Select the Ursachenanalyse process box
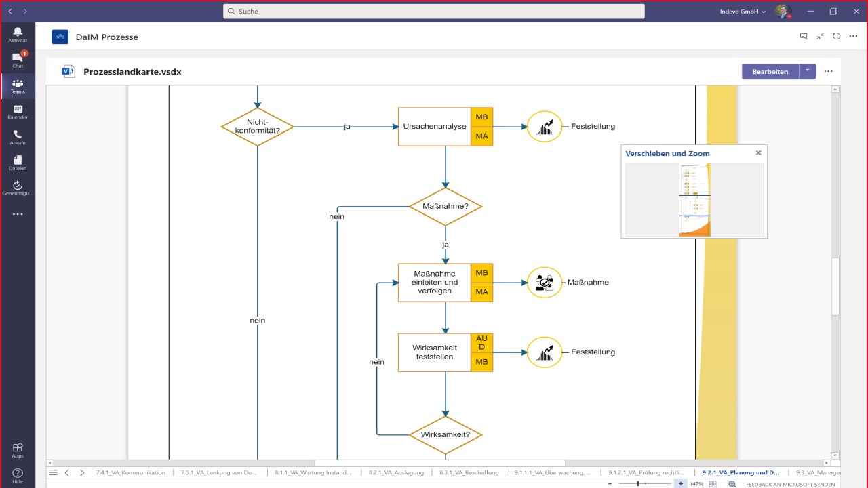This screenshot has height=488, width=868. point(435,127)
